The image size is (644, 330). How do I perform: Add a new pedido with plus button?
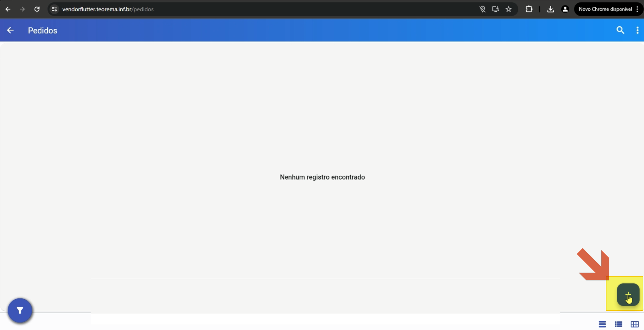(628, 295)
